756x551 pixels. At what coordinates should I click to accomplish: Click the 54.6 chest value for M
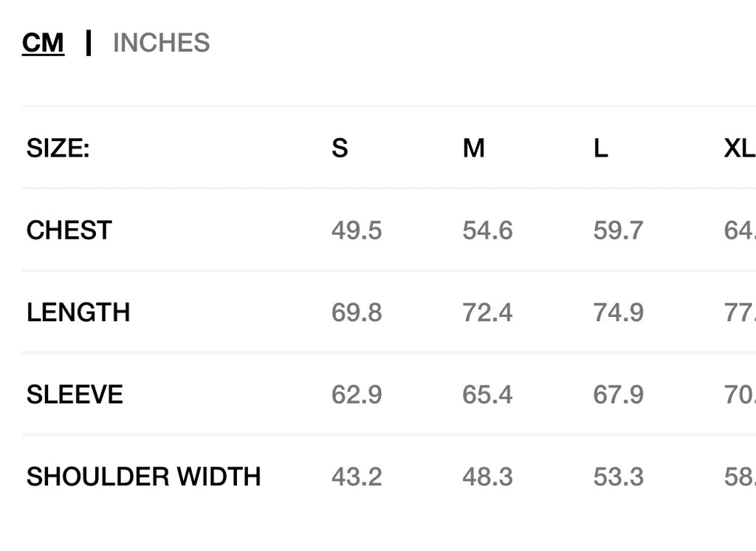pyautogui.click(x=487, y=230)
